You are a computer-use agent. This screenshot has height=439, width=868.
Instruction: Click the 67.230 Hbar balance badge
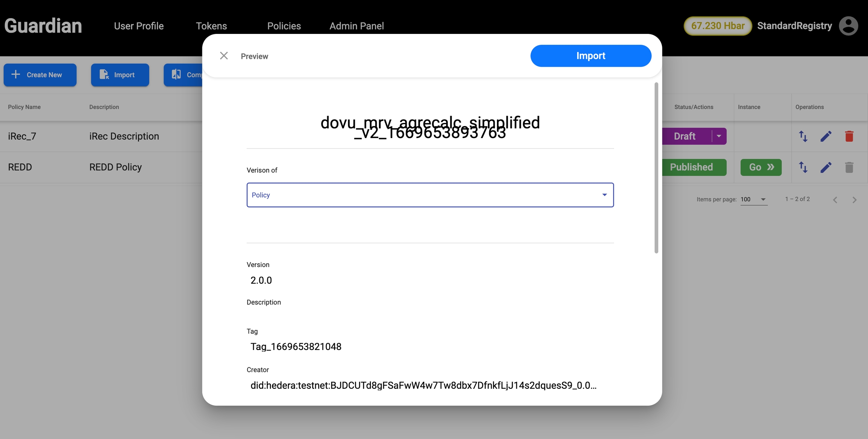[717, 26]
